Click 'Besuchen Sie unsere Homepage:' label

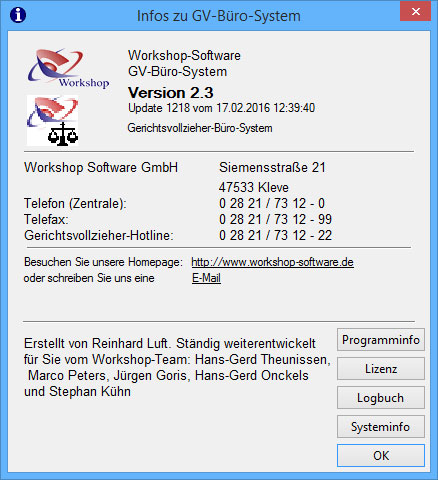pyautogui.click(x=103, y=262)
